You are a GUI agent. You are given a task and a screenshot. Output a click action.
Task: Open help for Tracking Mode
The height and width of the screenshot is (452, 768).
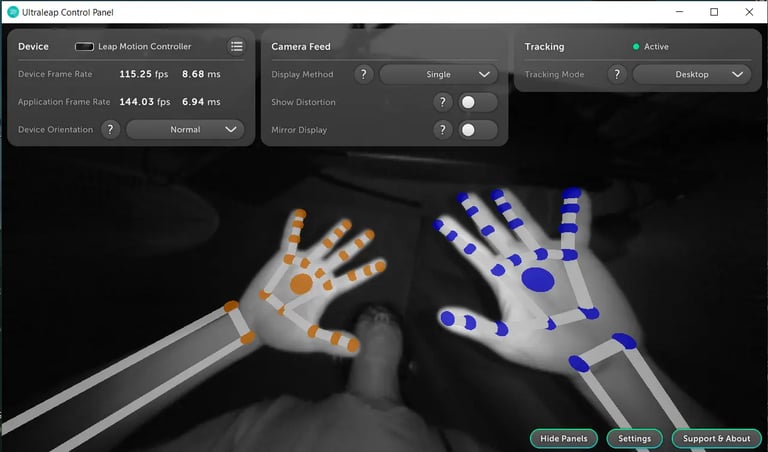pos(617,74)
